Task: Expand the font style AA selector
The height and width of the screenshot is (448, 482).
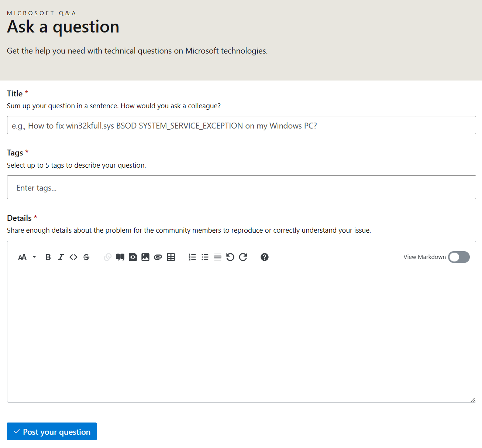Action: coord(22,257)
